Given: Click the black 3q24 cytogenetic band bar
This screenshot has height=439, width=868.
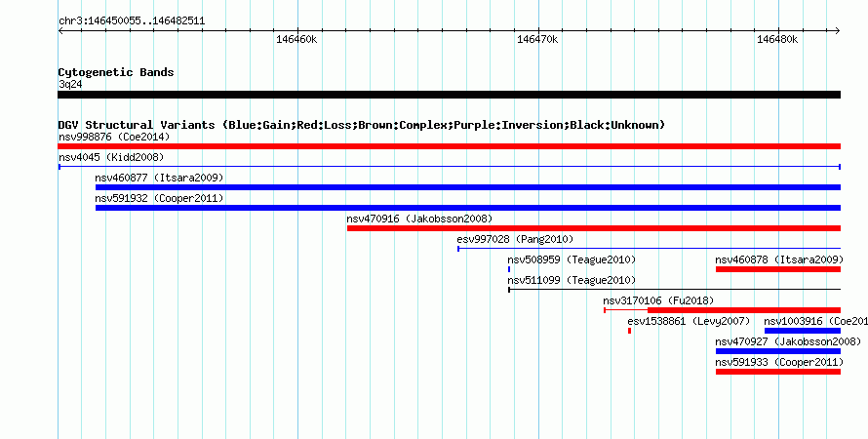Looking at the screenshot, I should pos(449,95).
